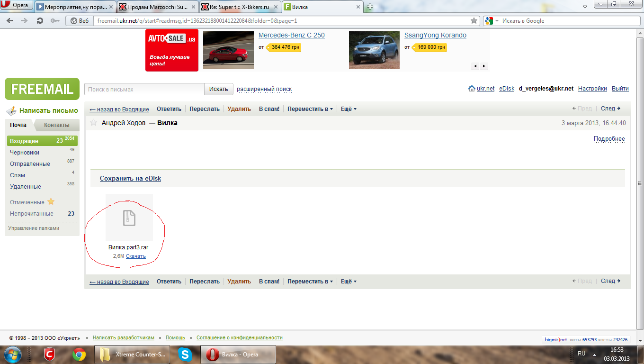The width and height of the screenshot is (644, 364).
Task: Star the Вилка message
Action: (x=94, y=123)
